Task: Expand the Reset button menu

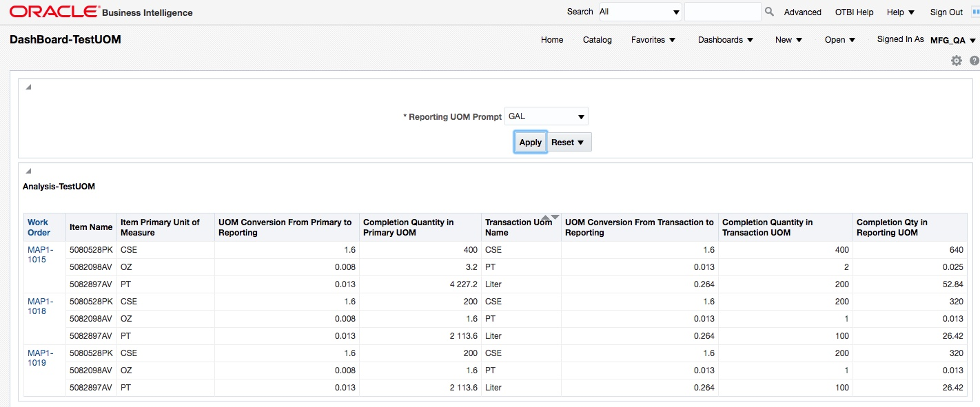Action: point(580,143)
